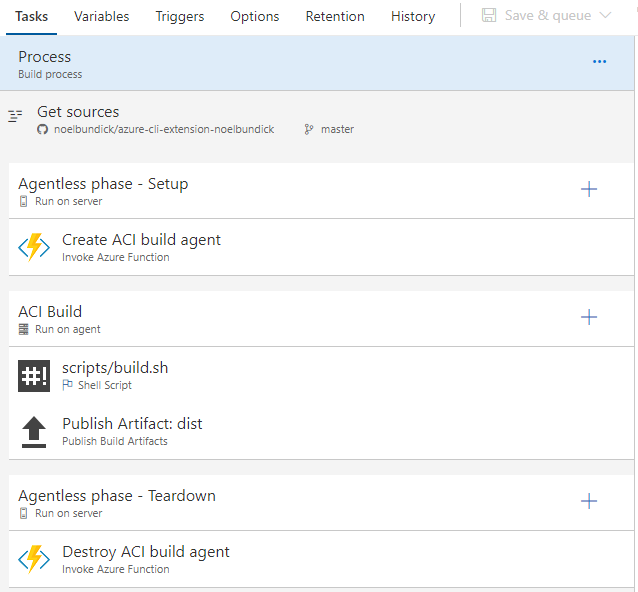638x592 pixels.
Task: Open the Variables tab
Action: tap(101, 16)
